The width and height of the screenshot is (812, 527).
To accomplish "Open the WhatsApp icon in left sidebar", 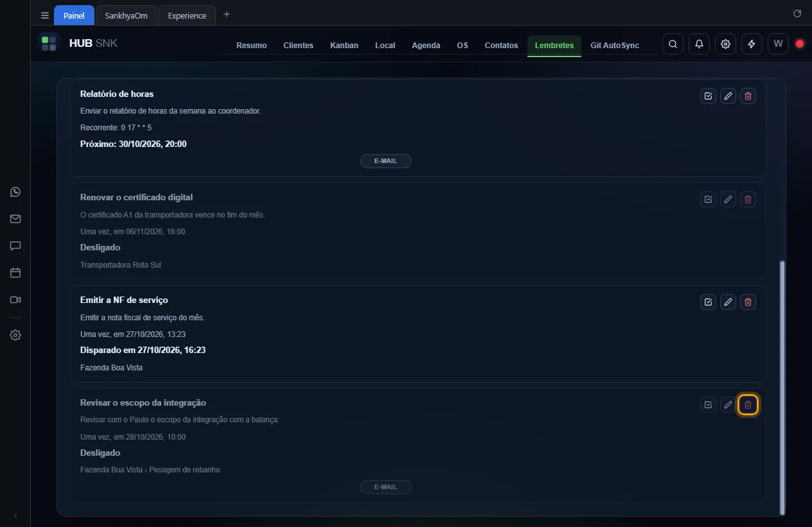I will [x=15, y=192].
